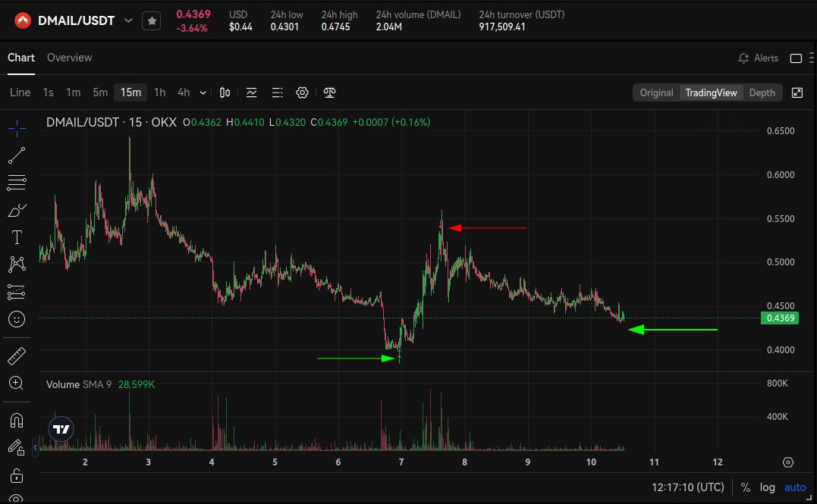The image size is (817, 504).
Task: Click the DMAIL coin logo
Action: point(23,20)
